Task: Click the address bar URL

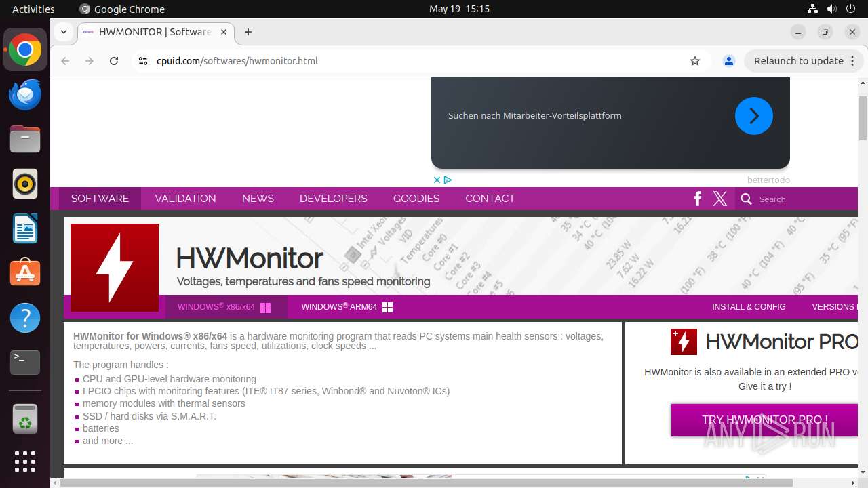Action: click(x=237, y=61)
